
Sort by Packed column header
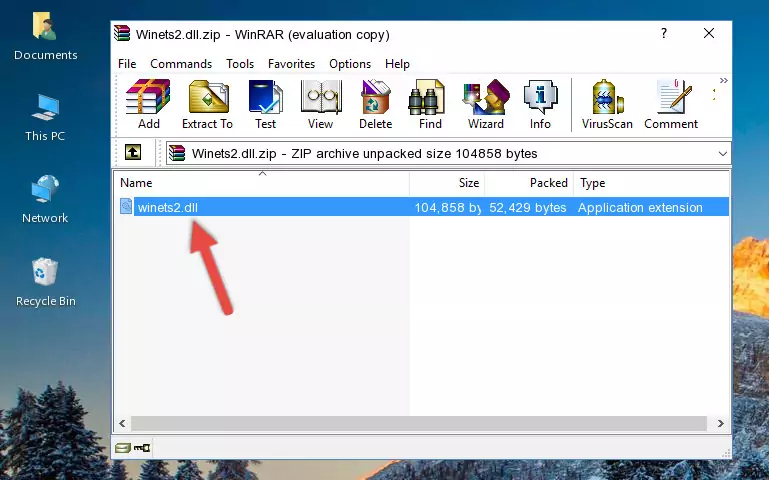click(529, 183)
